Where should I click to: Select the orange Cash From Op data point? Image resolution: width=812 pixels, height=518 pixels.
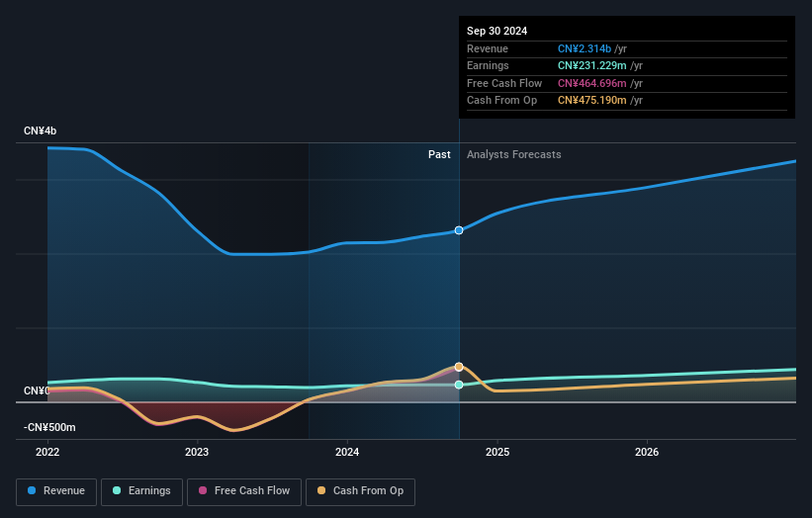pos(459,367)
